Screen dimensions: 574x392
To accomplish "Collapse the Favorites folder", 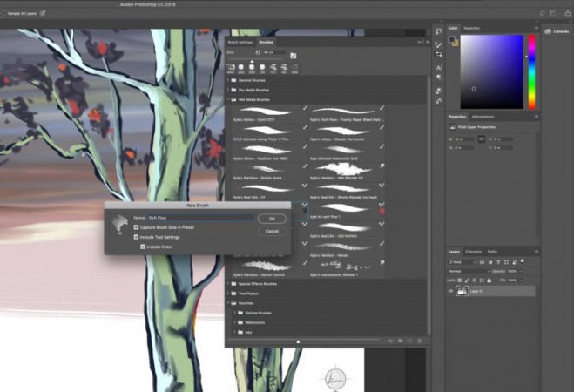I will 228,303.
